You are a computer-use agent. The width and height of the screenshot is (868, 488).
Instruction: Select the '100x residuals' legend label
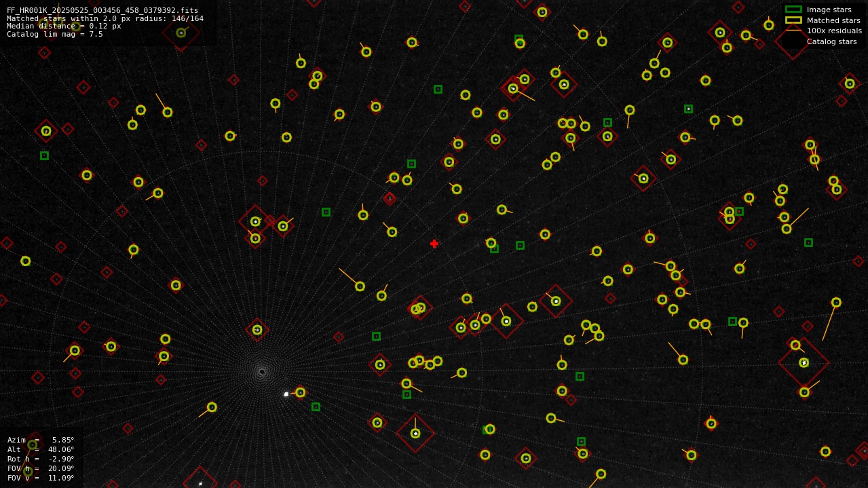pyautogui.click(x=834, y=31)
